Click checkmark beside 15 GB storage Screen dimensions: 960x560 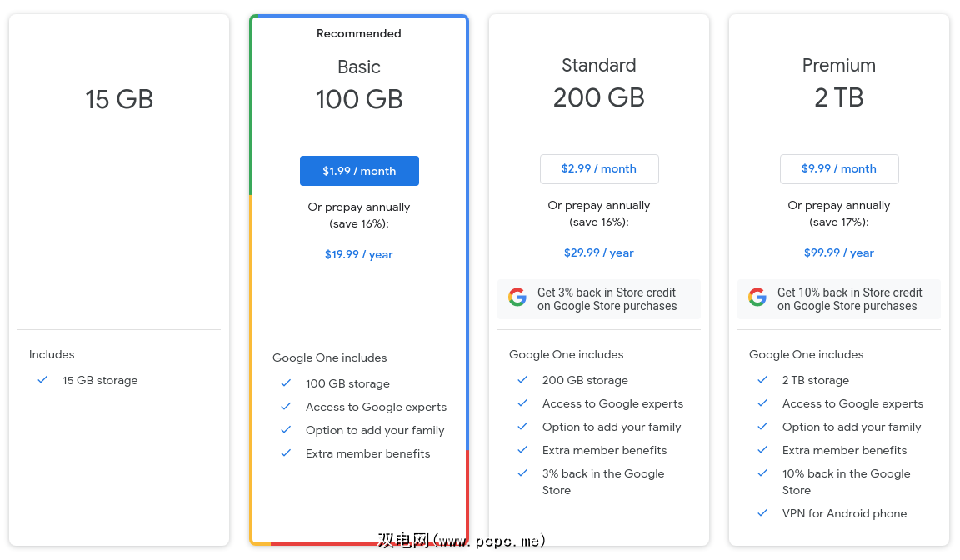point(42,380)
